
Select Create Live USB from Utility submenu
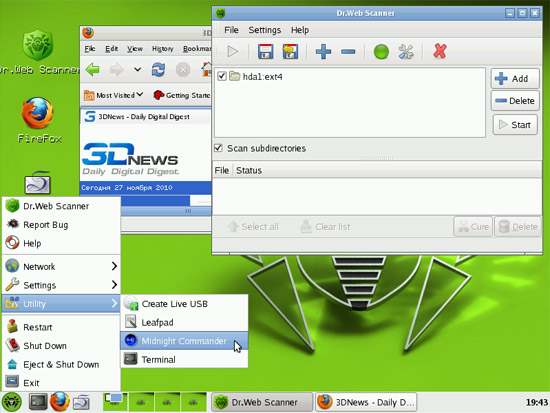point(184,304)
